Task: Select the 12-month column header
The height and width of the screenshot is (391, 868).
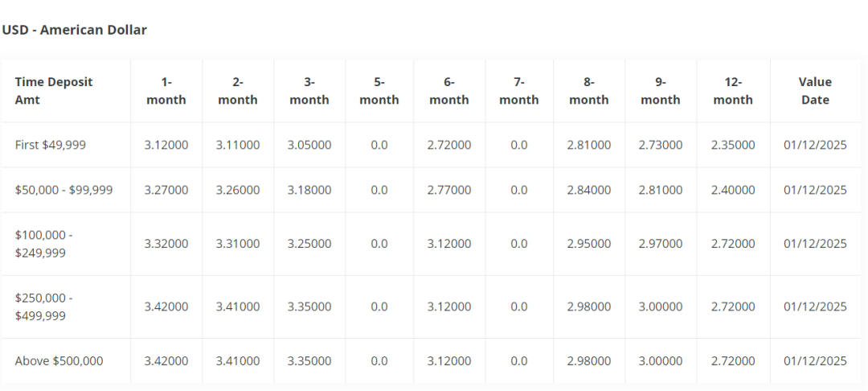Action: tap(733, 91)
